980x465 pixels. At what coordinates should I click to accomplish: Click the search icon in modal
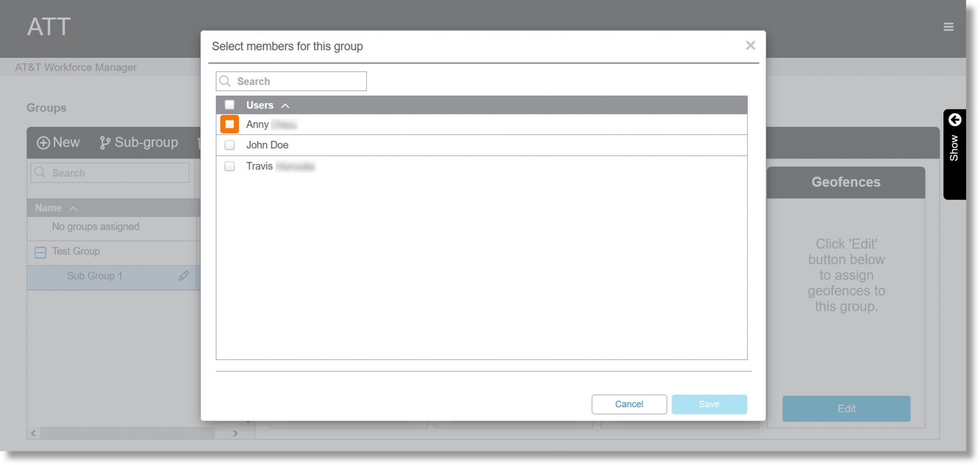tap(226, 80)
